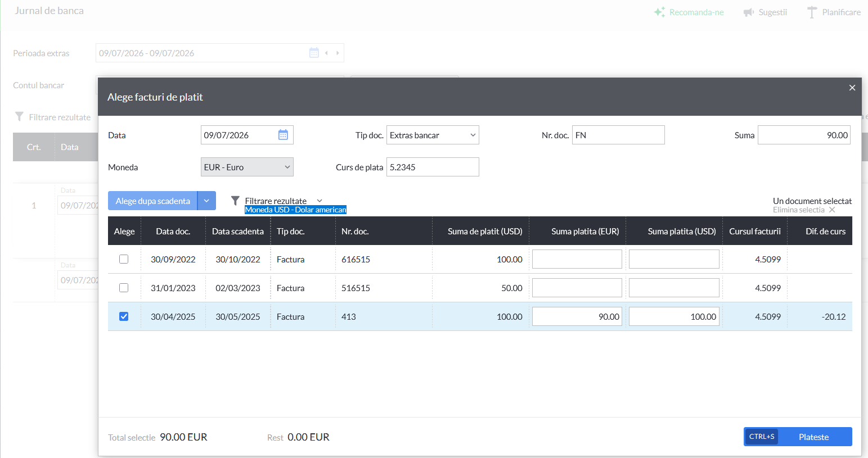Click the Planificare icon
This screenshot has height=458, width=868.
click(x=812, y=12)
